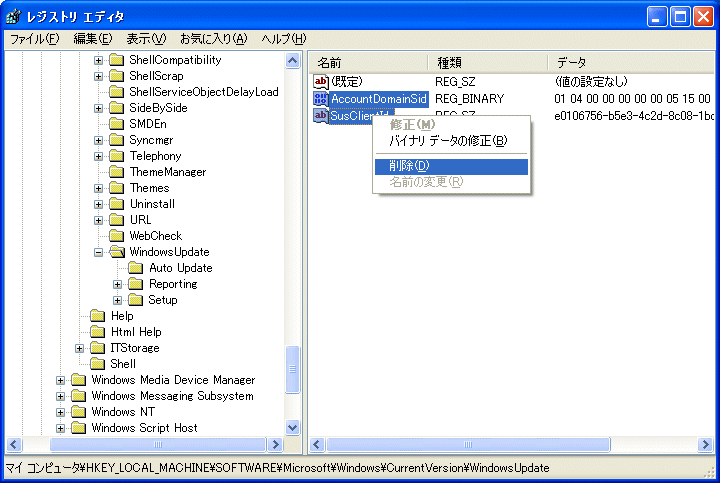This screenshot has width=720, height=483.
Task: Expand the Themes key
Action: pyautogui.click(x=98, y=188)
